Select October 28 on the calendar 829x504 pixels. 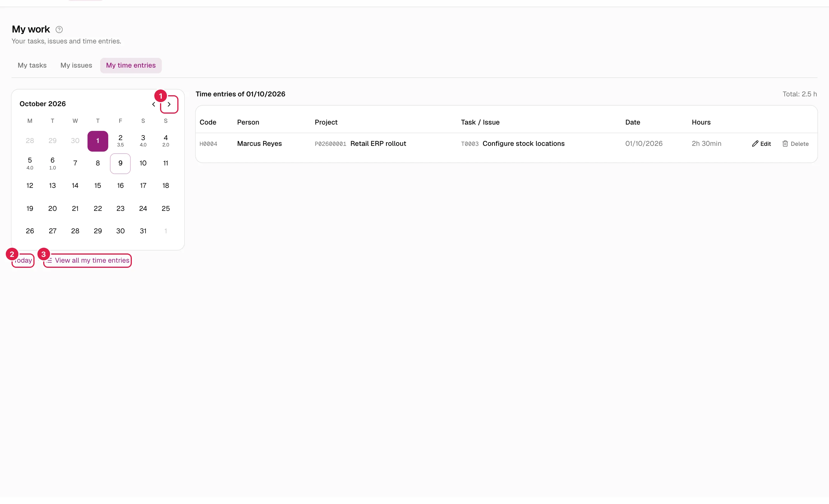(x=75, y=231)
